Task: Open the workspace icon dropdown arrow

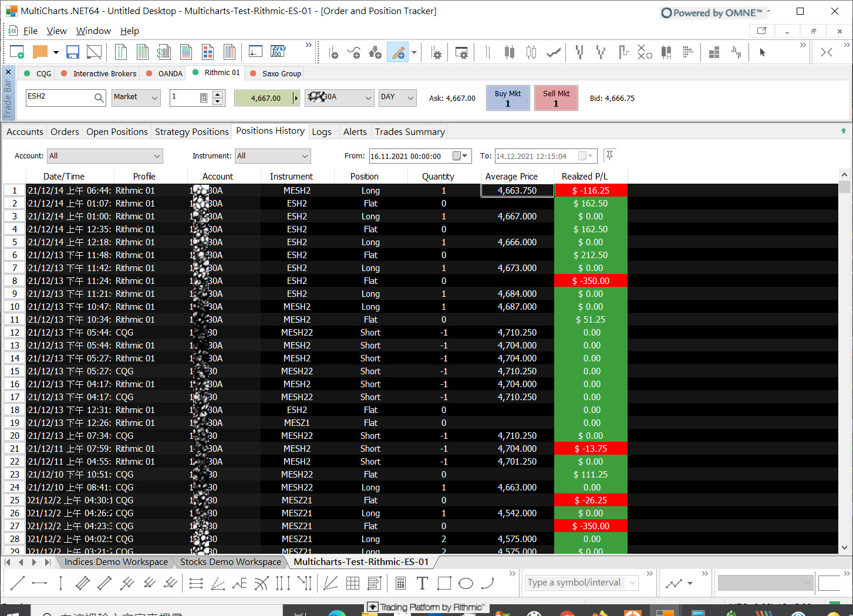Action: pyautogui.click(x=56, y=52)
